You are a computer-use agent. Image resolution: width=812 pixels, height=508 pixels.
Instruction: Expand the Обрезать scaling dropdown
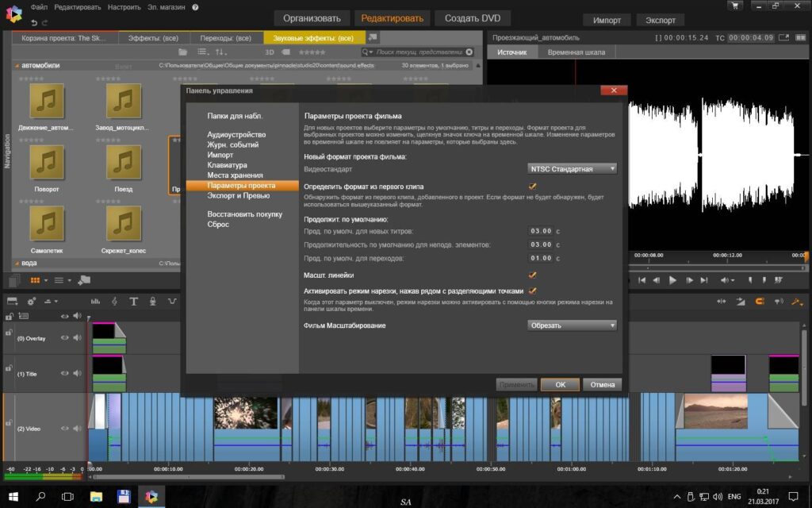572,325
